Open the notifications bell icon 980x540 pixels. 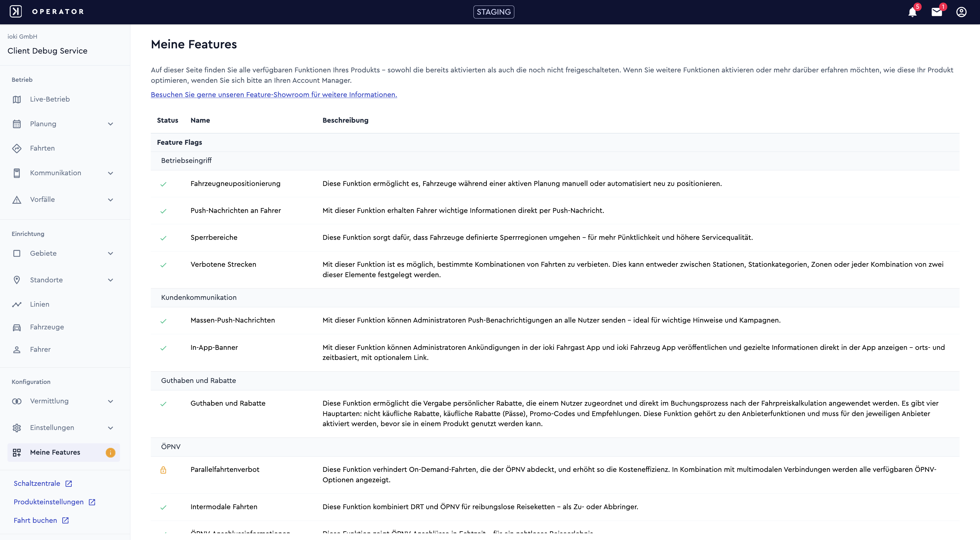pos(912,12)
